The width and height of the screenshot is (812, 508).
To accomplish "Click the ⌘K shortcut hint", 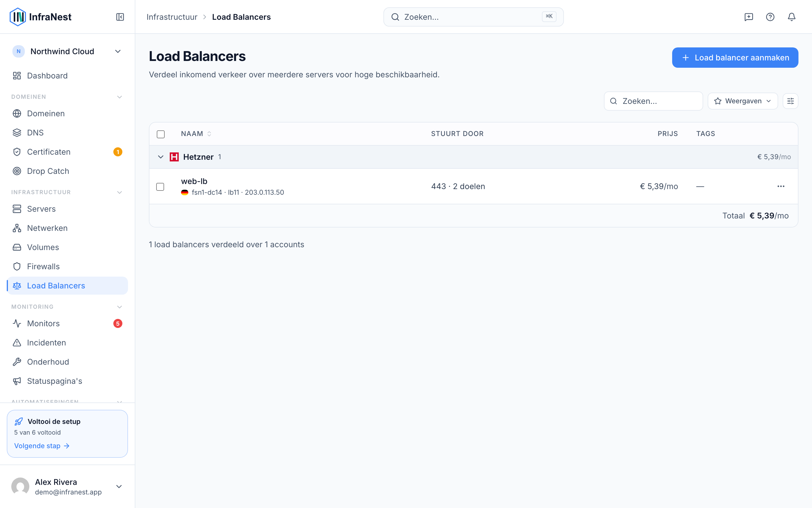I will pyautogui.click(x=549, y=16).
